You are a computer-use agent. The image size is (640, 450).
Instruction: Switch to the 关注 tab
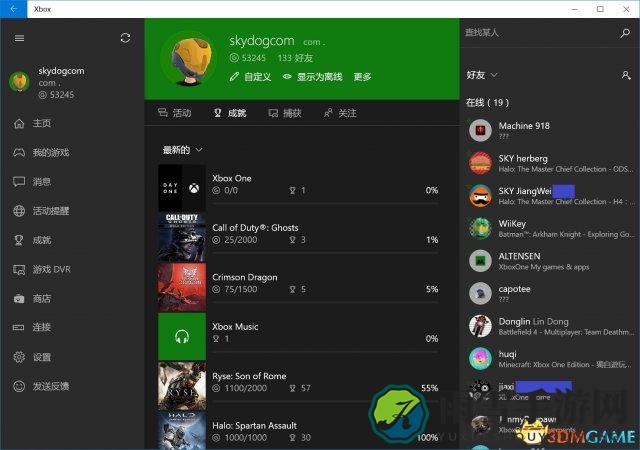point(340,113)
